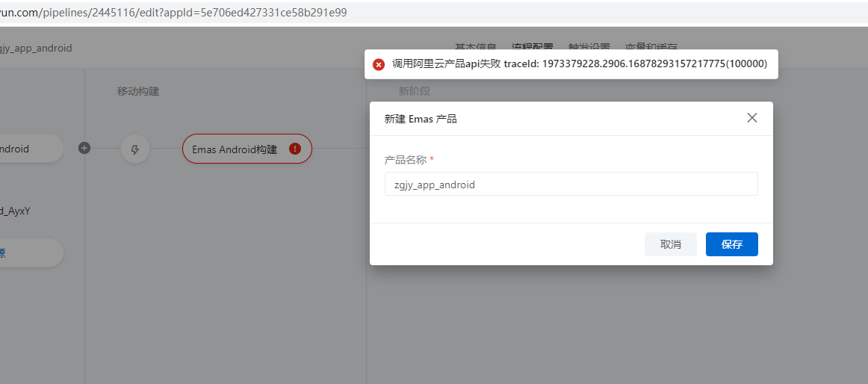The image size is (868, 384).
Task: Click the 移动构建 stage title
Action: tap(138, 92)
